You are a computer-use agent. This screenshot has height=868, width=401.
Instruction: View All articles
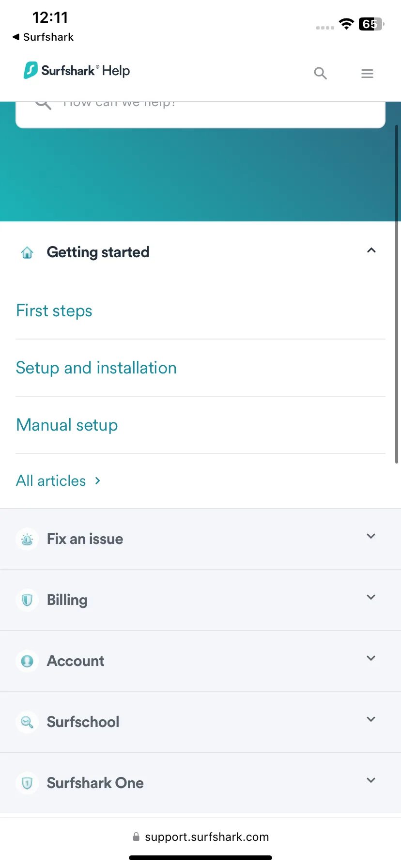(x=59, y=481)
